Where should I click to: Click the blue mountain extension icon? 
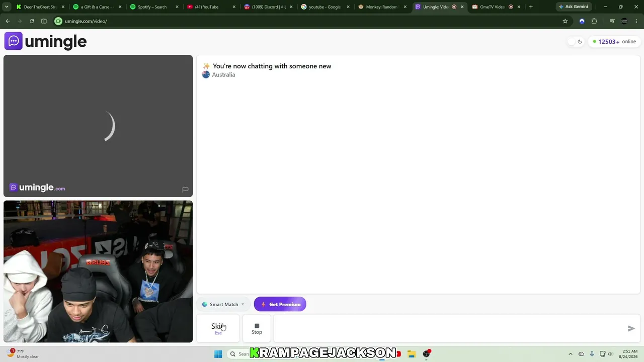[x=582, y=21]
